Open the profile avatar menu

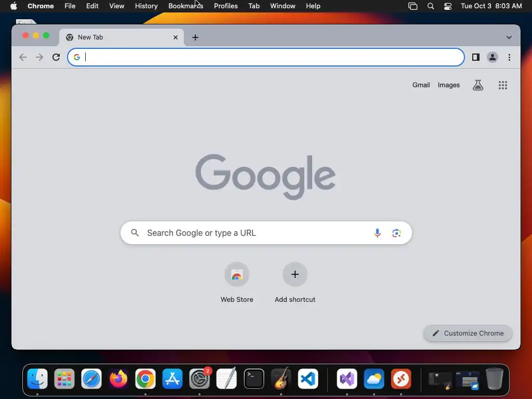(493, 57)
